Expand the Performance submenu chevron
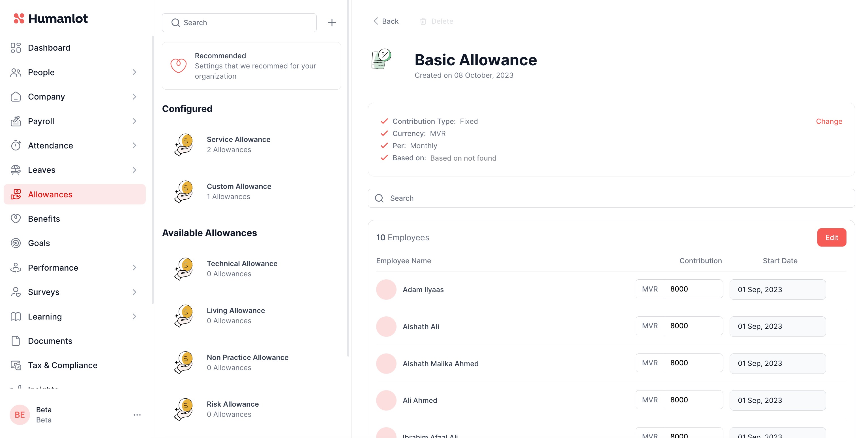This screenshot has width=868, height=438. click(134, 268)
